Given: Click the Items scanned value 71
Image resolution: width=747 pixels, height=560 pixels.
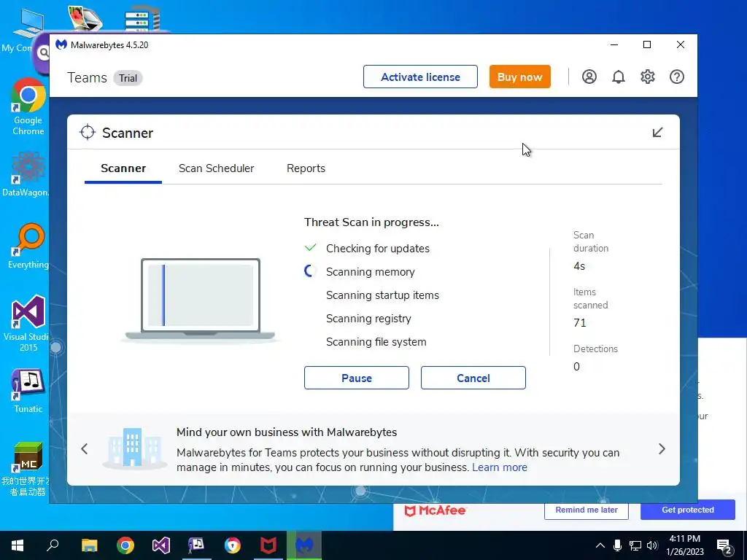Looking at the screenshot, I should [x=580, y=323].
